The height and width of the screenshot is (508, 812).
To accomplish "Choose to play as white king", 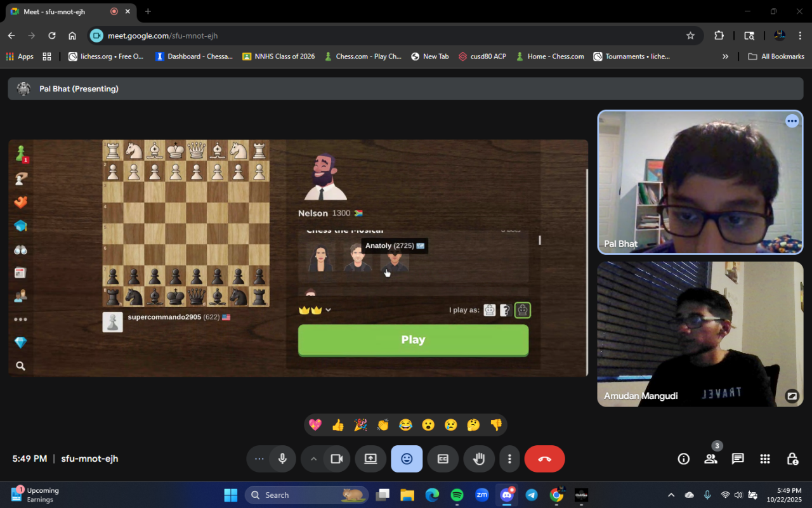I will 489,310.
